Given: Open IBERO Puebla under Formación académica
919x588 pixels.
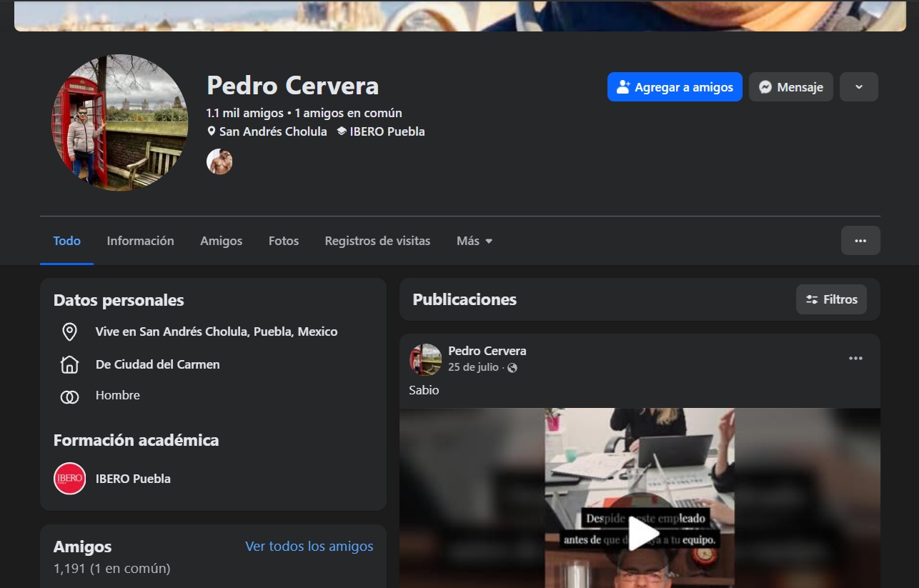Looking at the screenshot, I should 133,479.
